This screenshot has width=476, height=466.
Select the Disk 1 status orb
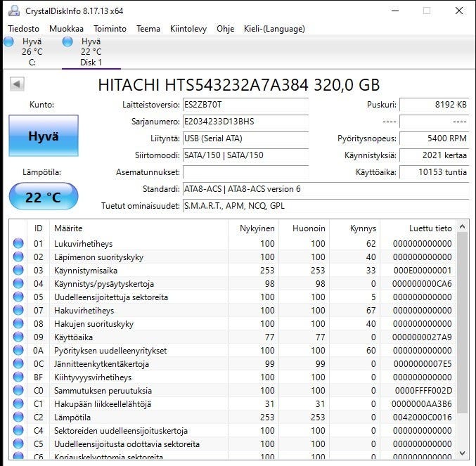point(67,42)
